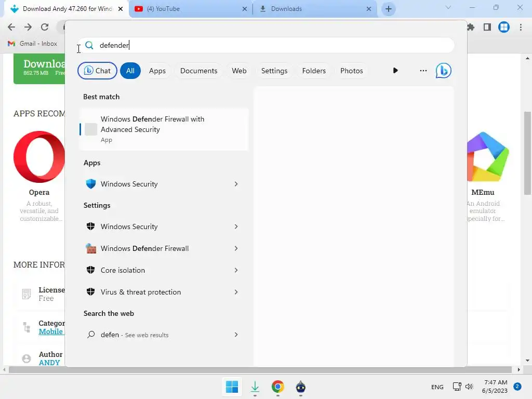Viewport: 532px width, 399px height.
Task: Select the Web filter
Action: 239,71
